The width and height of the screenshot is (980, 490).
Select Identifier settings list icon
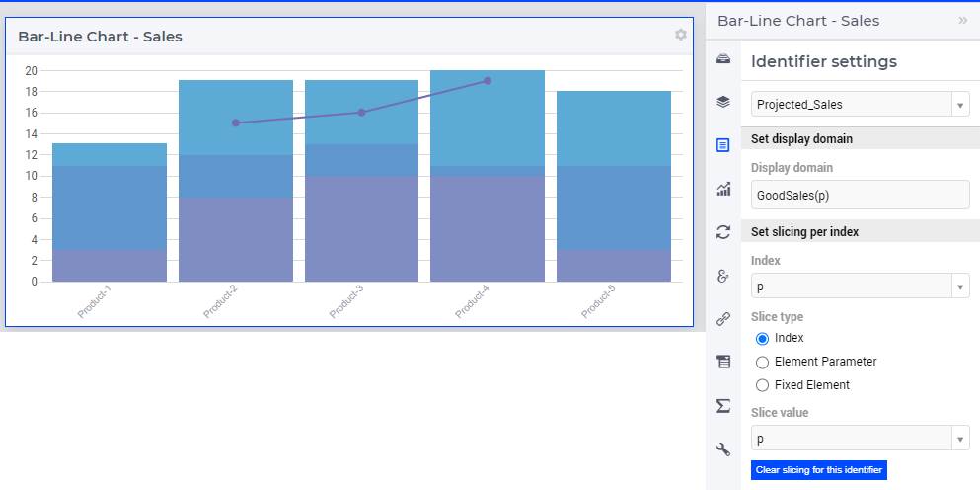coord(723,145)
